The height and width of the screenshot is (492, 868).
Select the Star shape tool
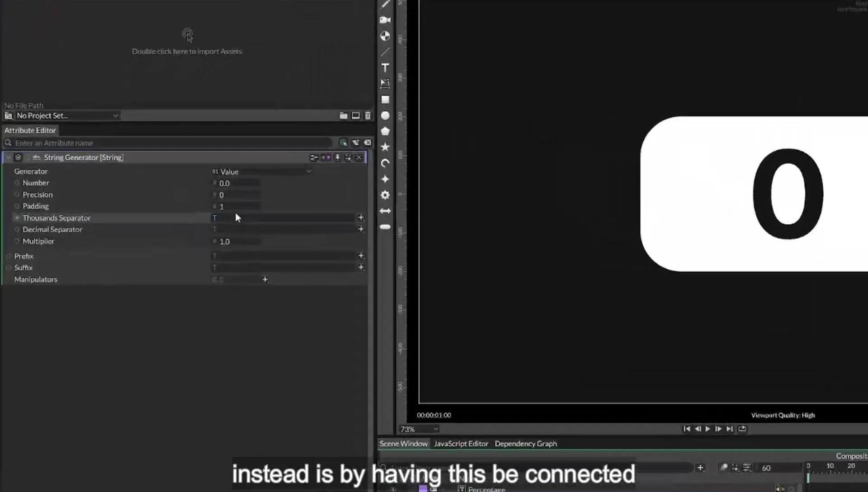click(x=385, y=147)
